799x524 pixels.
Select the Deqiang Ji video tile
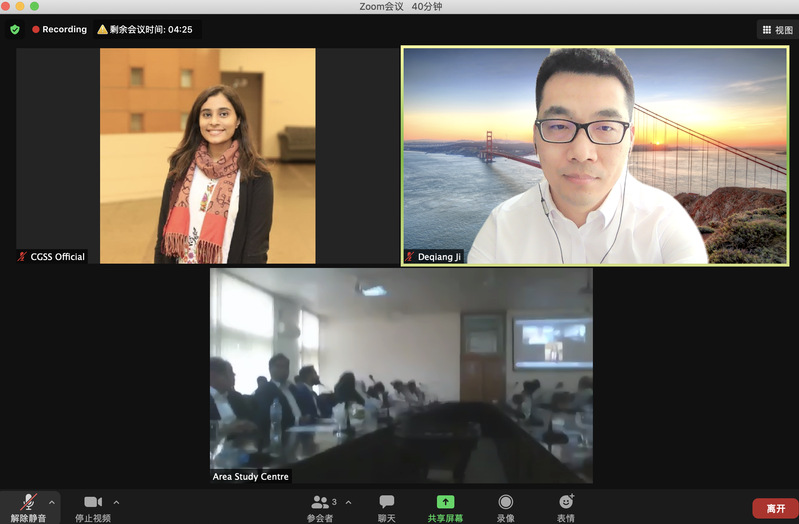coord(595,155)
